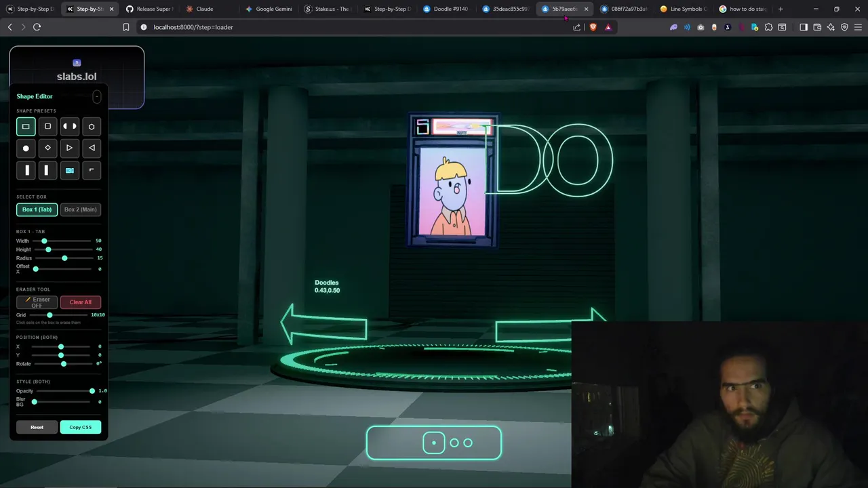Click the Copy CSS button
Image resolution: width=868 pixels, height=488 pixels.
[80, 427]
